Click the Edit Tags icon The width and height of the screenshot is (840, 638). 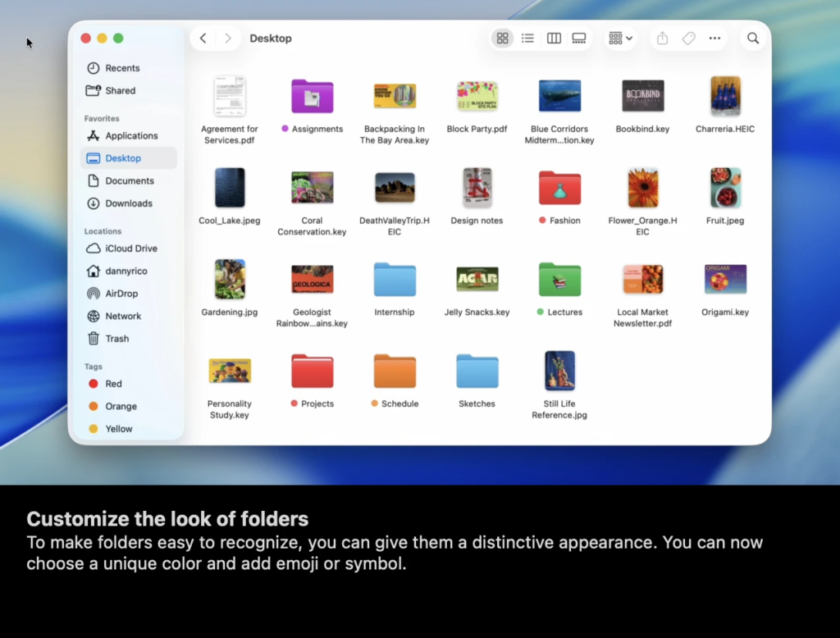[x=689, y=39]
